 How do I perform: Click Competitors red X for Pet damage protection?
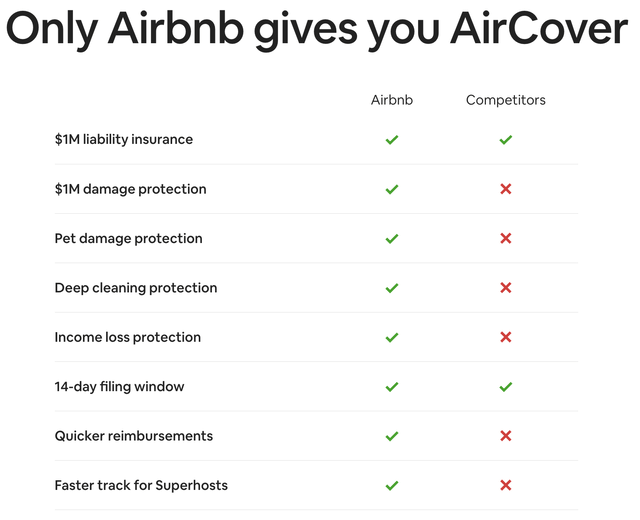click(505, 238)
